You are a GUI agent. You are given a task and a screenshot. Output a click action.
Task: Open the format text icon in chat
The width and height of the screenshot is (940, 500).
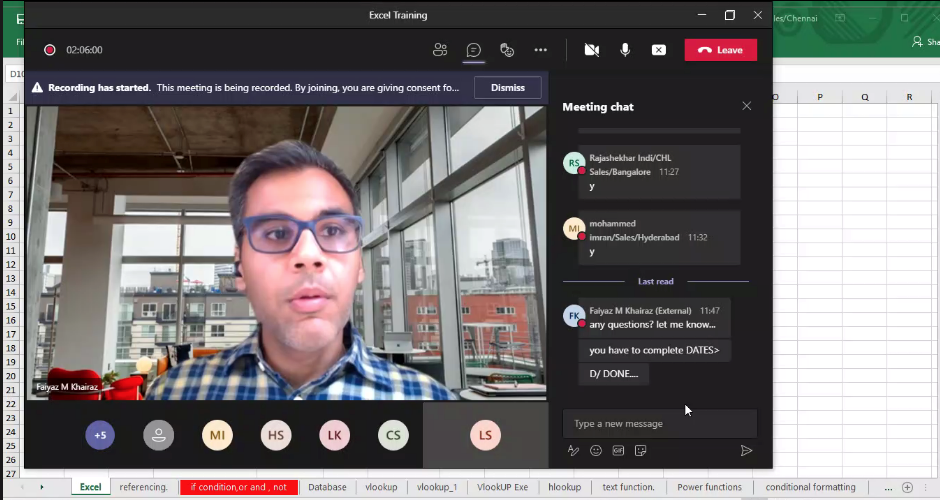click(573, 451)
